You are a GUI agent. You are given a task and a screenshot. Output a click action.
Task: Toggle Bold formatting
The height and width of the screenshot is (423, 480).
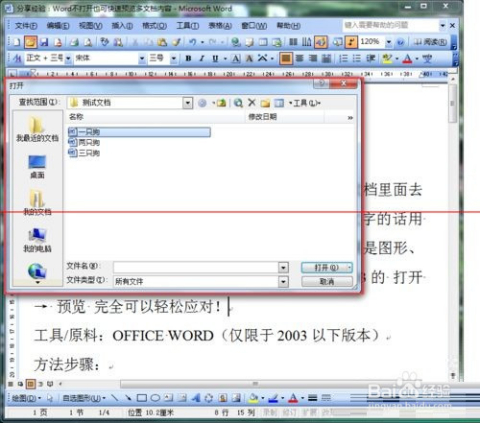188,59
